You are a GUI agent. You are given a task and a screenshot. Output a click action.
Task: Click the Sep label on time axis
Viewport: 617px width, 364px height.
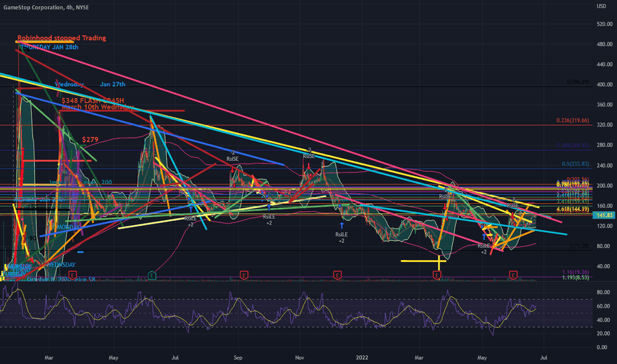coord(238,357)
